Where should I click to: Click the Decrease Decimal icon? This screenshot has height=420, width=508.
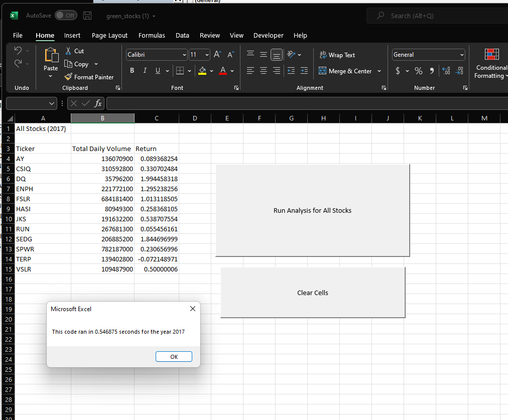point(459,71)
